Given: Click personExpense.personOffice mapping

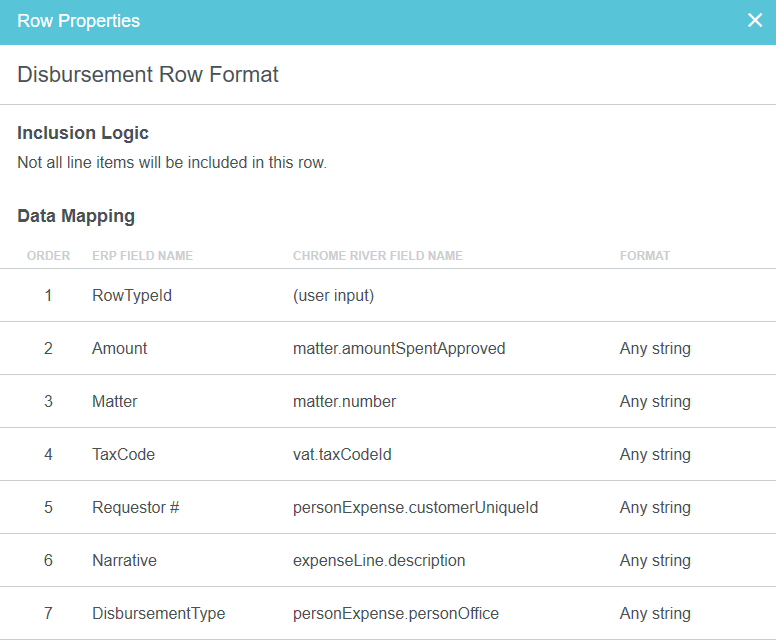Looking at the screenshot, I should pos(395,613).
